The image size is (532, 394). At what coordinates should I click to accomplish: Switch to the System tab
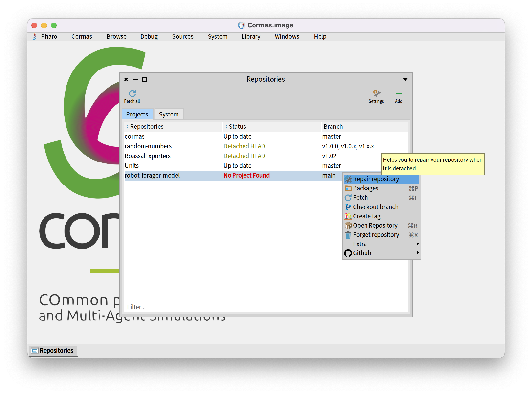(x=169, y=115)
